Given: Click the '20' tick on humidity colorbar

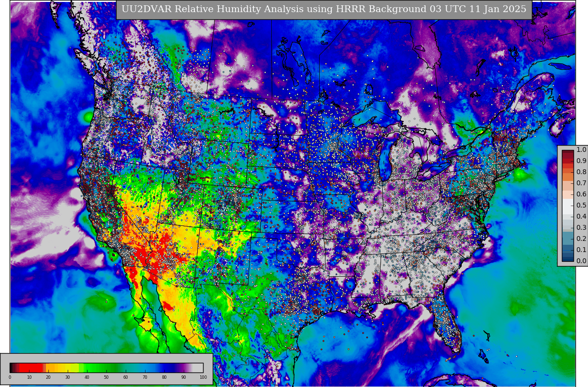Looking at the screenshot, I should point(48,377).
